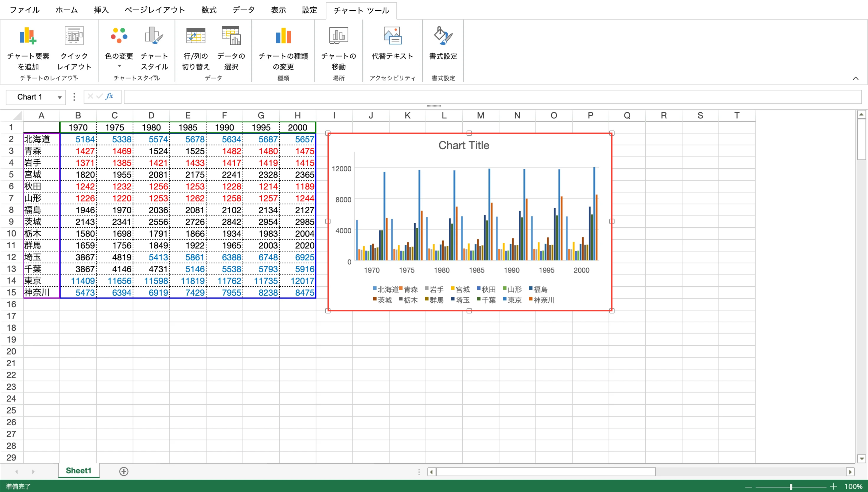This screenshot has width=868, height=492.
Task: Select the Chart Title text
Action: point(464,145)
